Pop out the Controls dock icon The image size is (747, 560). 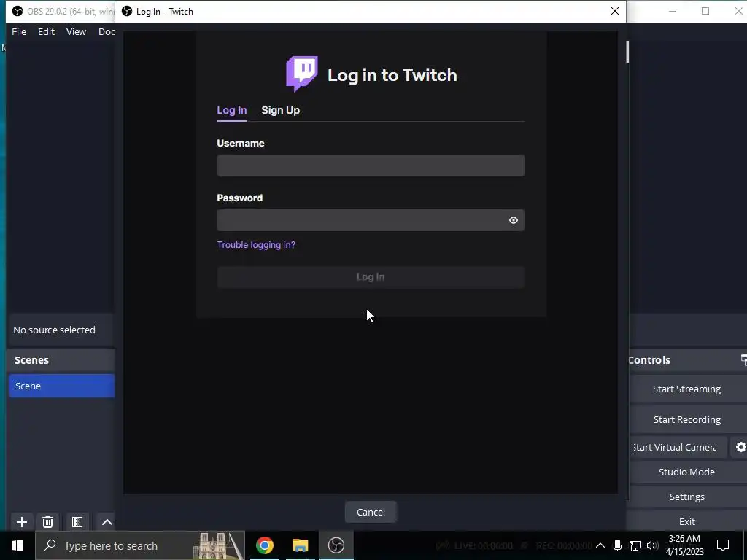click(x=743, y=360)
